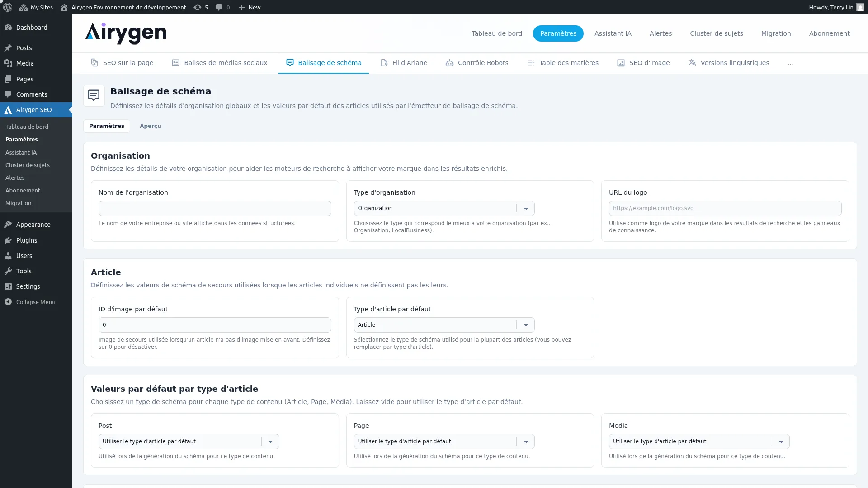Click the SEO sur la page tab icon
Image resolution: width=868 pixels, height=488 pixels.
(x=94, y=63)
